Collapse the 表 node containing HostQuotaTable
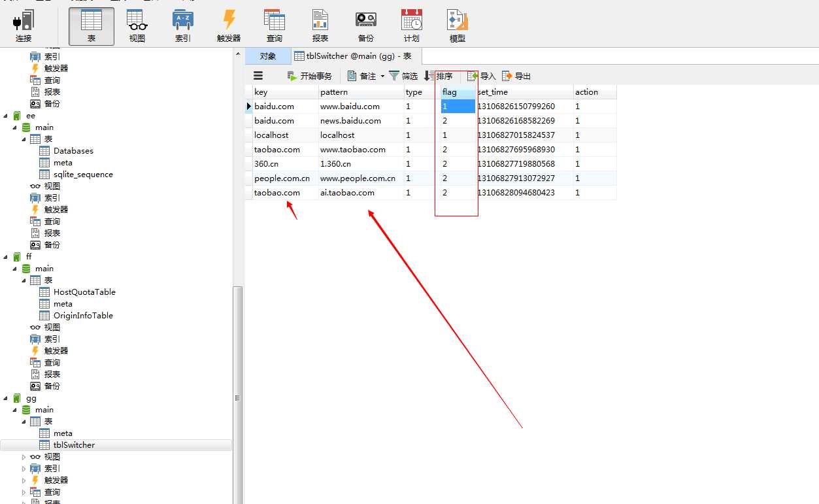This screenshot has height=504, width=819. [x=24, y=280]
